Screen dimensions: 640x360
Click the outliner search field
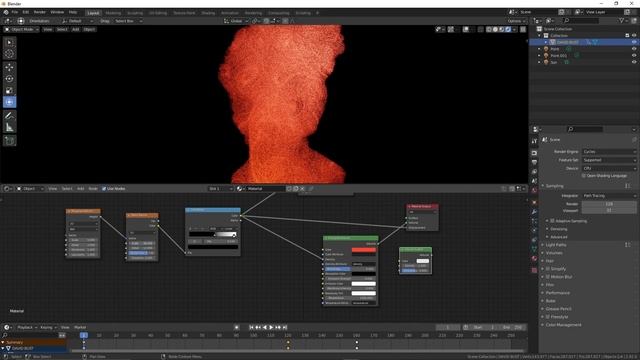582,20
